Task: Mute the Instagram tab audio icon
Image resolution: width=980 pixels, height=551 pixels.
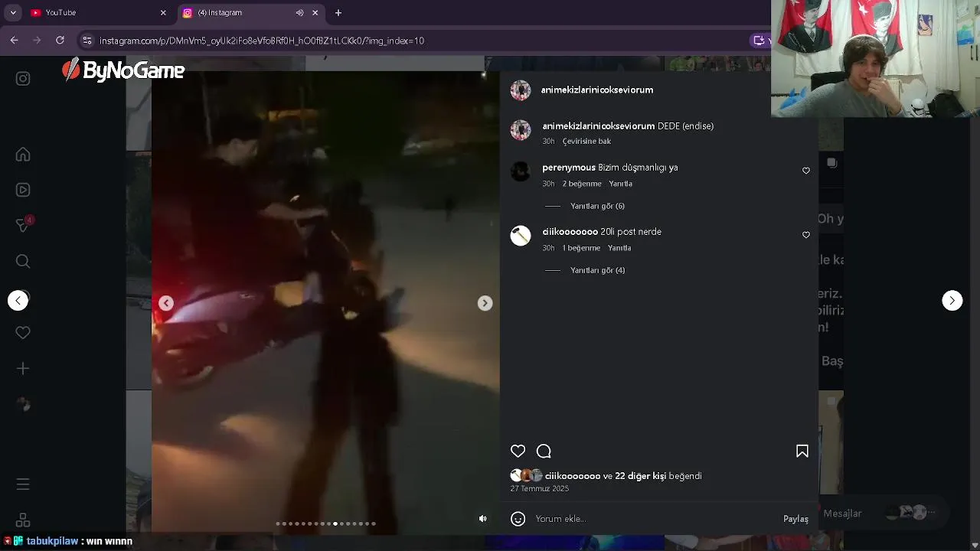Action: click(299, 13)
